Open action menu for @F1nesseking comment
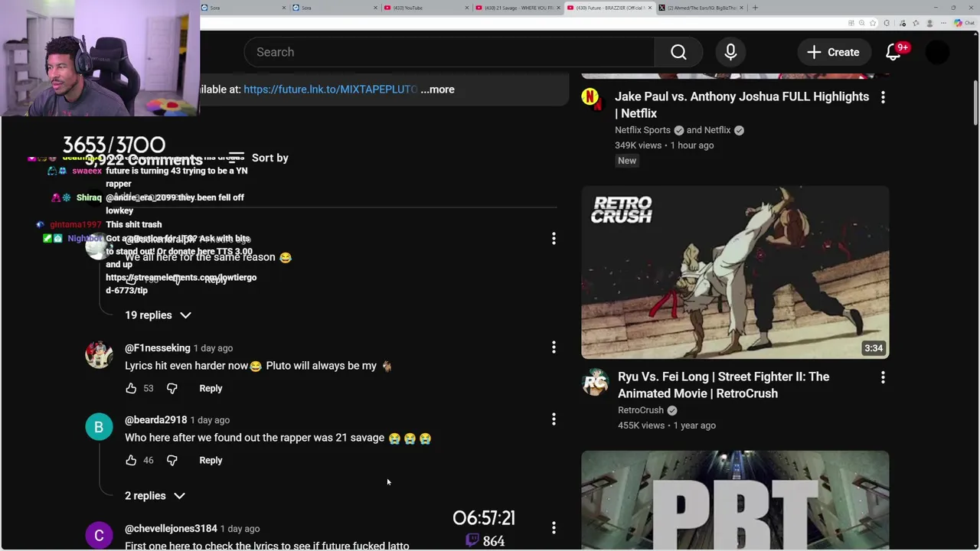The width and height of the screenshot is (980, 551). click(554, 347)
